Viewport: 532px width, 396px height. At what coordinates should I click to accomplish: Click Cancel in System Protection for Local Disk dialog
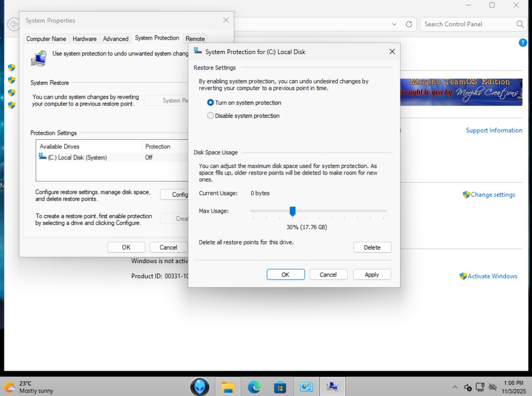pos(328,275)
